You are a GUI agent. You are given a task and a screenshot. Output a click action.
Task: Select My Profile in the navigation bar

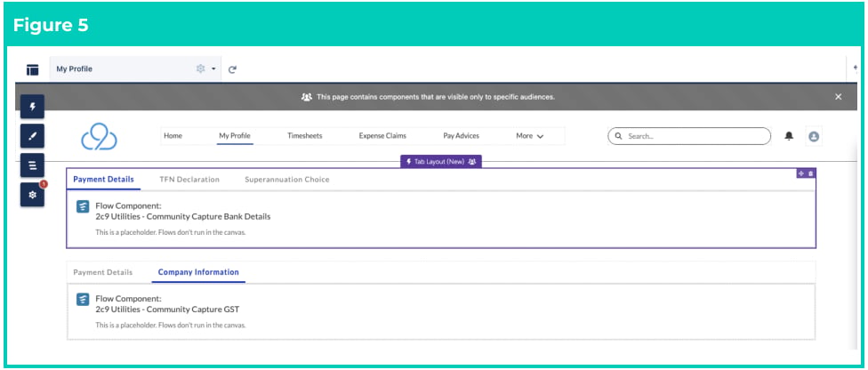[235, 136]
